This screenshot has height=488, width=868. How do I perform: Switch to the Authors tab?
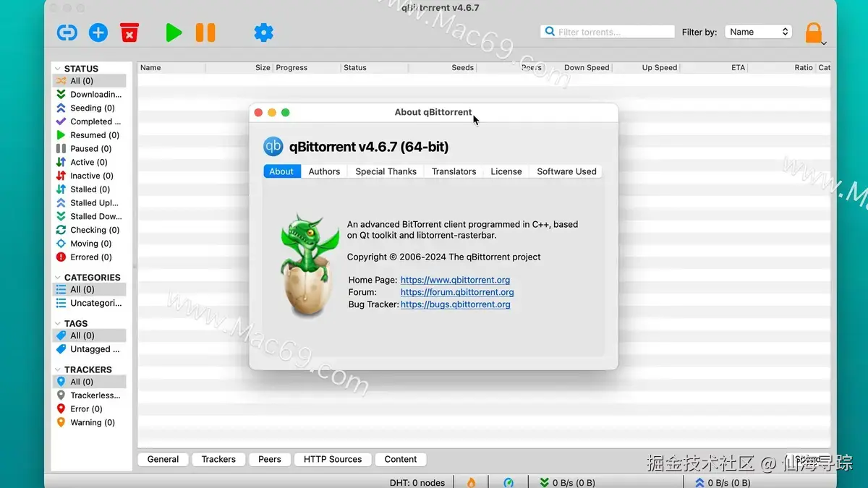324,171
